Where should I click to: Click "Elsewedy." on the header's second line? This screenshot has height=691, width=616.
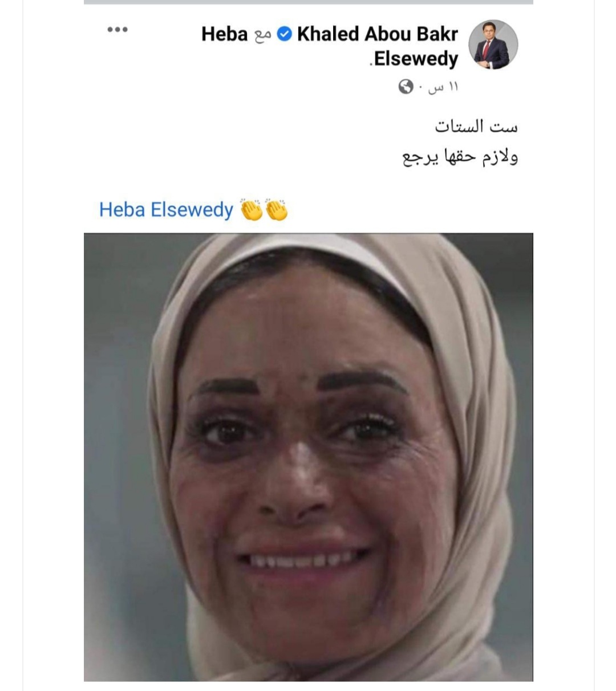click(414, 59)
